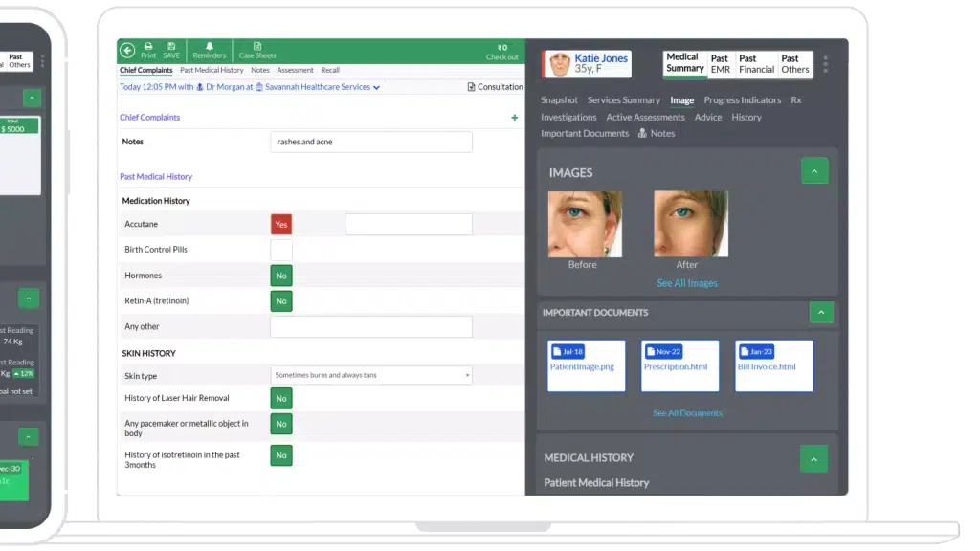Click Katie Jones patient avatar
980x551 pixels.
(x=559, y=64)
